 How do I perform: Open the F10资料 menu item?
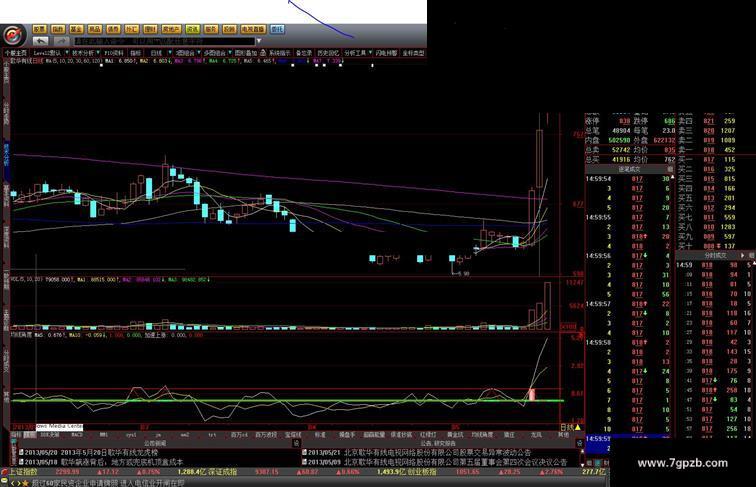(x=114, y=53)
